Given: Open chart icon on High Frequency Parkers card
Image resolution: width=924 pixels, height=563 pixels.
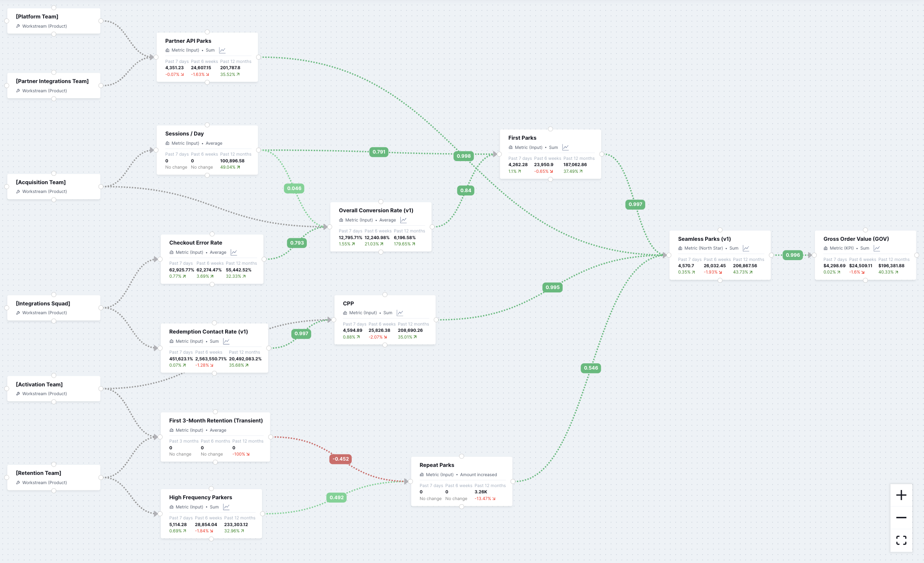Looking at the screenshot, I should (226, 507).
